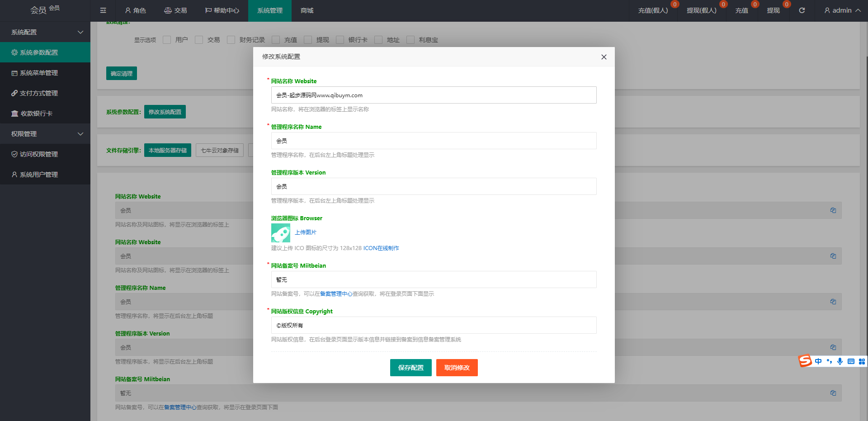The height and width of the screenshot is (421, 868).
Task: Open the 提现(假人) notification item
Action: pos(702,10)
